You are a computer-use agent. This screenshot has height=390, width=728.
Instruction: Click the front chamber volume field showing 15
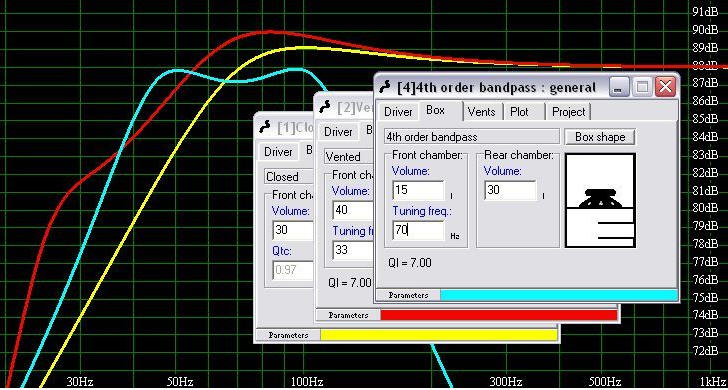(418, 190)
